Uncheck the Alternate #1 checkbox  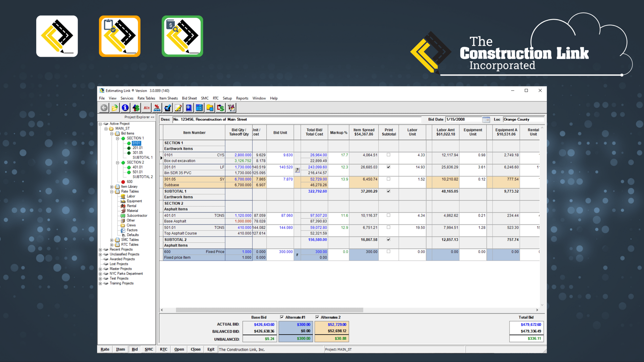point(282,317)
